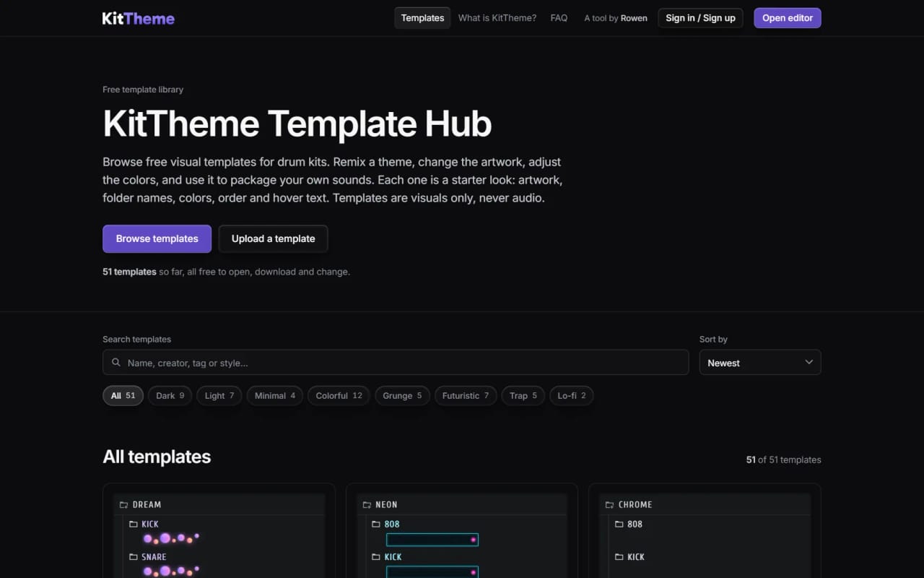Go to What is KitTheme? page
The image size is (924, 578).
coord(497,18)
